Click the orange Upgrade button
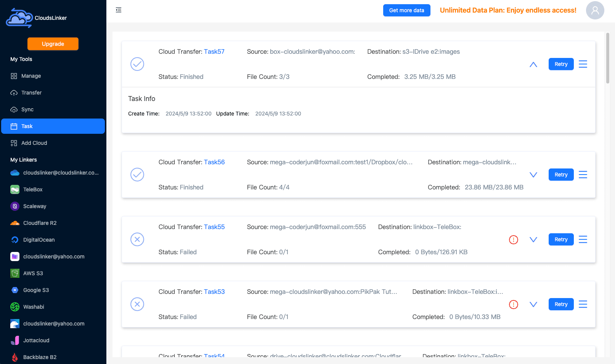The width and height of the screenshot is (615, 364). coord(53,44)
